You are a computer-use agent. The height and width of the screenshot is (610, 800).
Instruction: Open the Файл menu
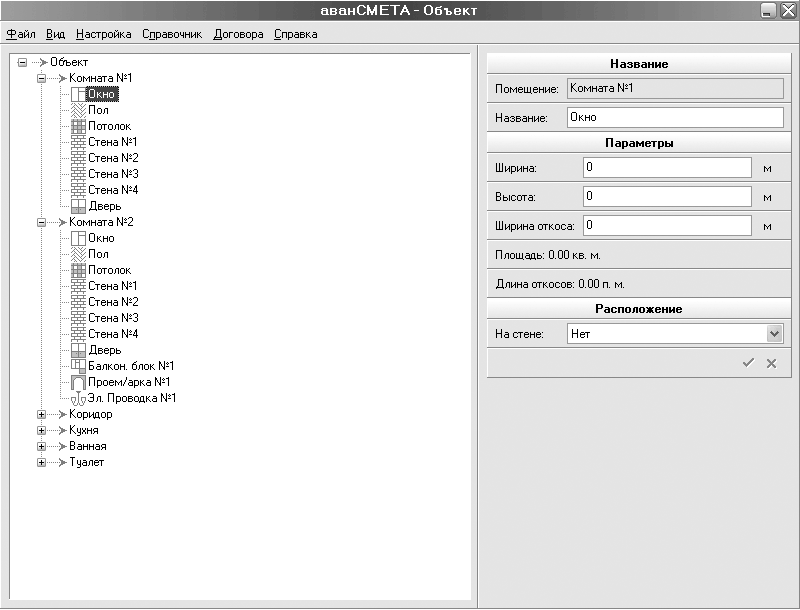click(x=20, y=34)
